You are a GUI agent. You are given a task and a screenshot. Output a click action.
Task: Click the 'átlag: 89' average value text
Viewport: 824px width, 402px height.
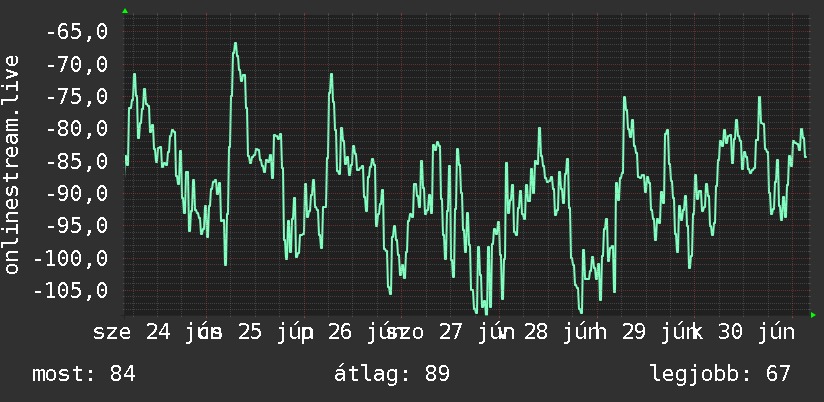[x=392, y=374]
